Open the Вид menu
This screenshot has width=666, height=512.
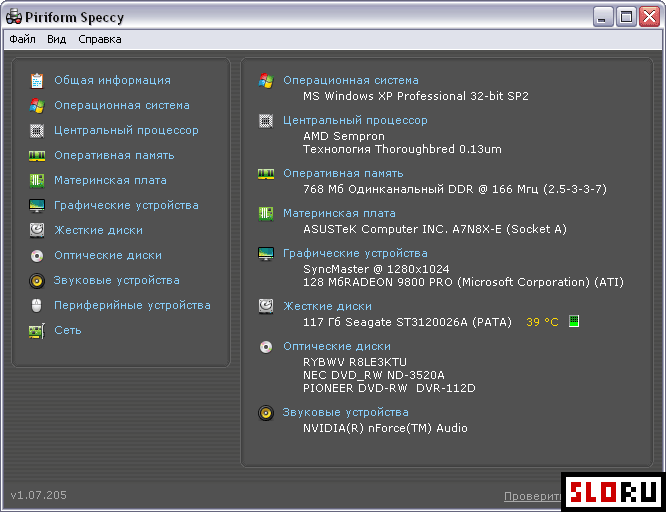coord(56,40)
